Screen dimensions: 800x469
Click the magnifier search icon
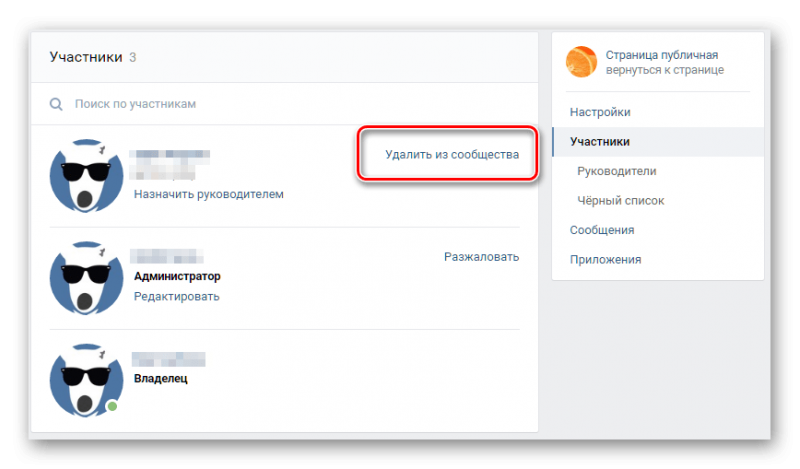[56, 105]
